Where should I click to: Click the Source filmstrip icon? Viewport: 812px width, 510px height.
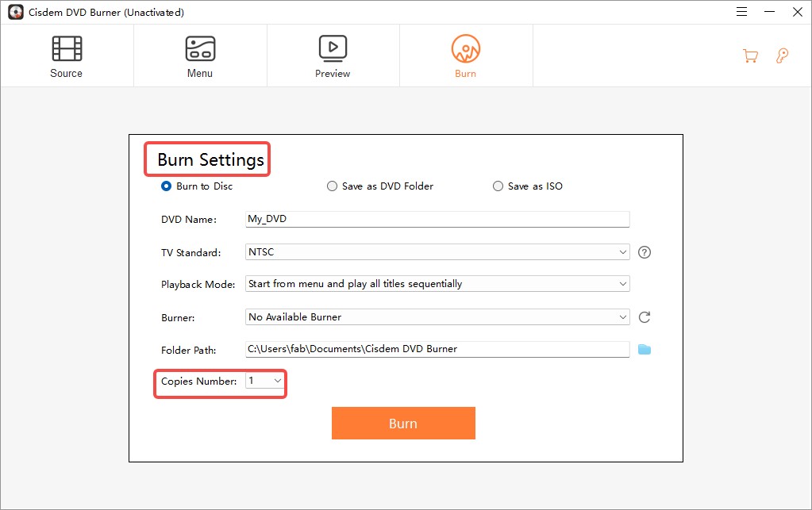67,48
